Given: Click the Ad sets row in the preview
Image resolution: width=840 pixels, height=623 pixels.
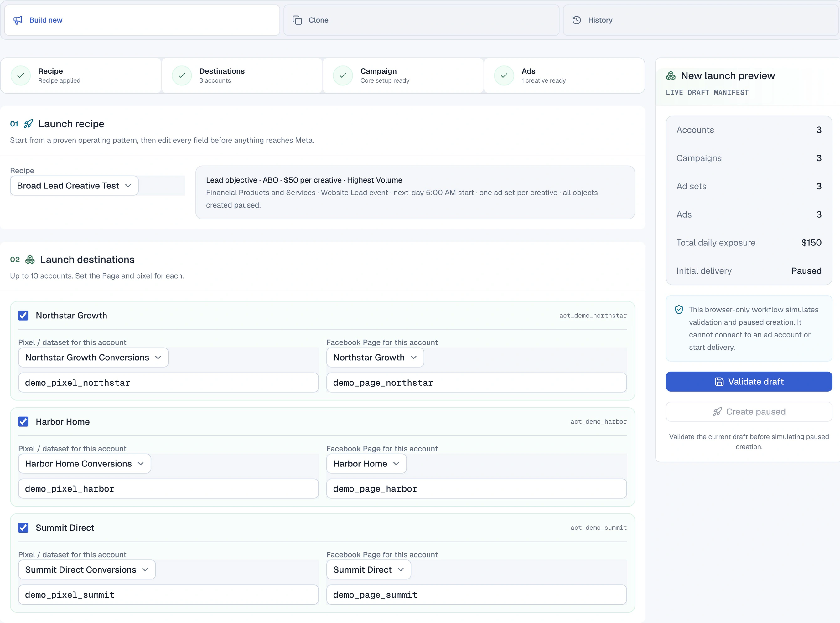Looking at the screenshot, I should tap(749, 186).
